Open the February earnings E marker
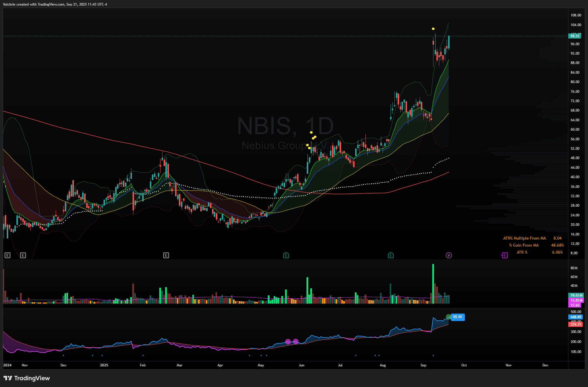 (166, 255)
